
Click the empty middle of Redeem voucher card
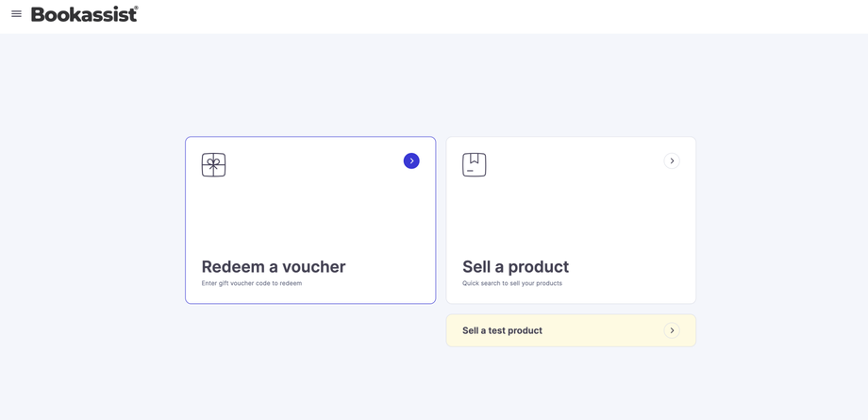310,212
